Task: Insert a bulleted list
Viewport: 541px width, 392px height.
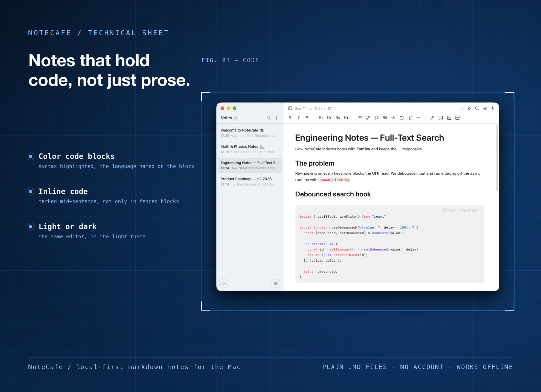Action: click(x=360, y=118)
